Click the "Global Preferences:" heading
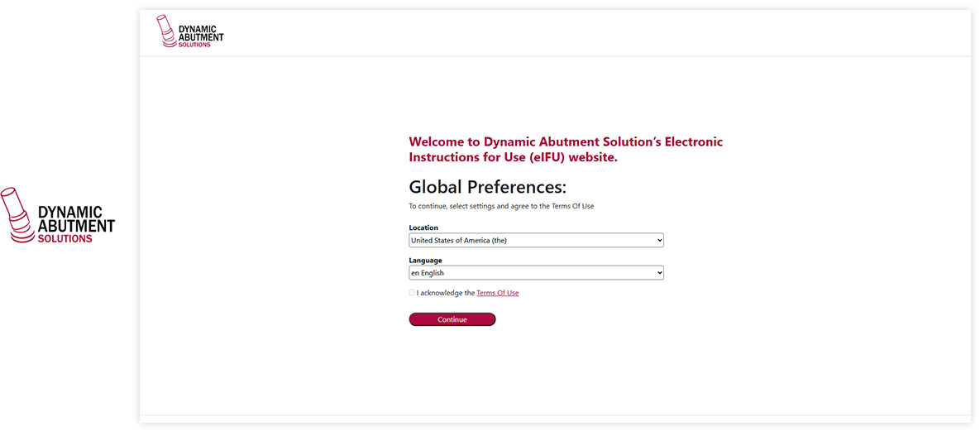The image size is (980, 431). click(x=487, y=186)
